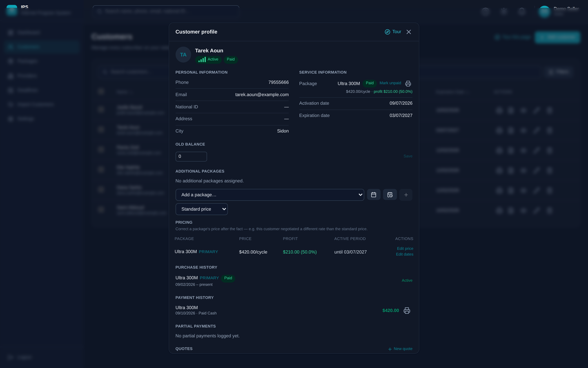Open the Standard price dropdown
The image size is (588, 368).
coord(202,209)
